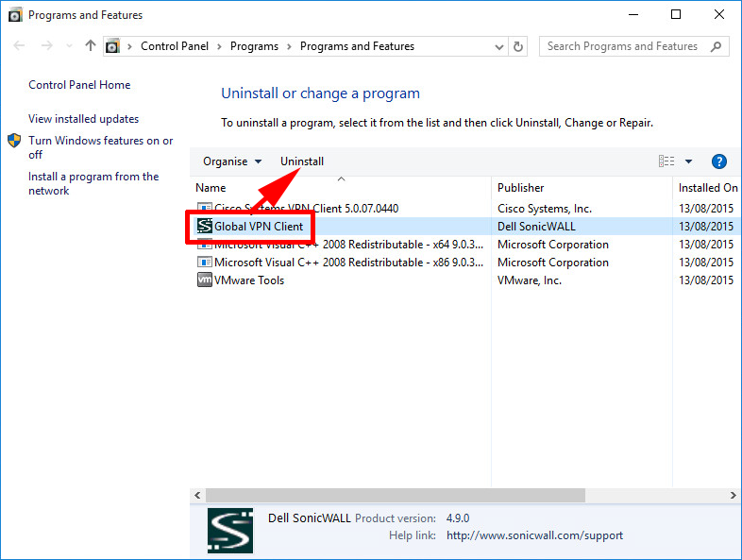Open Programs breadcrumb
Screen dimensions: 742x560
254,46
